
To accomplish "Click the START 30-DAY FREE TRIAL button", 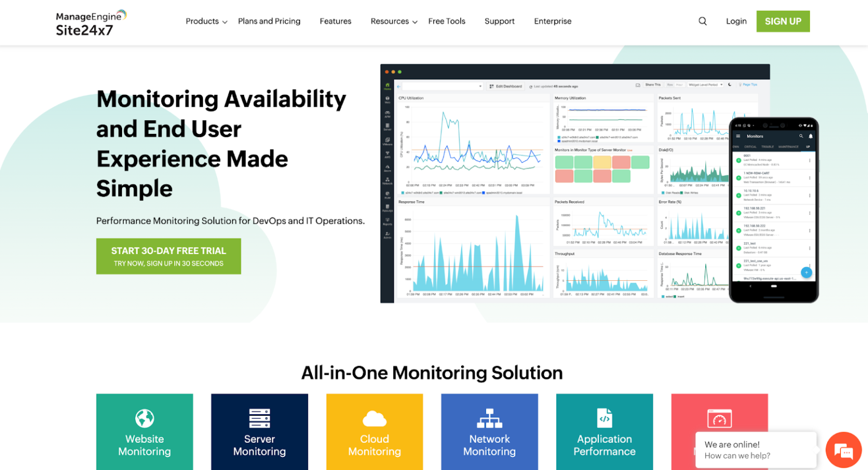I will tap(168, 255).
